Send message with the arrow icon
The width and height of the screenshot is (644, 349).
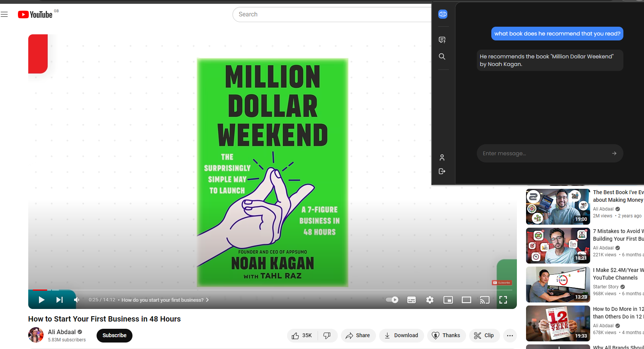pos(614,153)
